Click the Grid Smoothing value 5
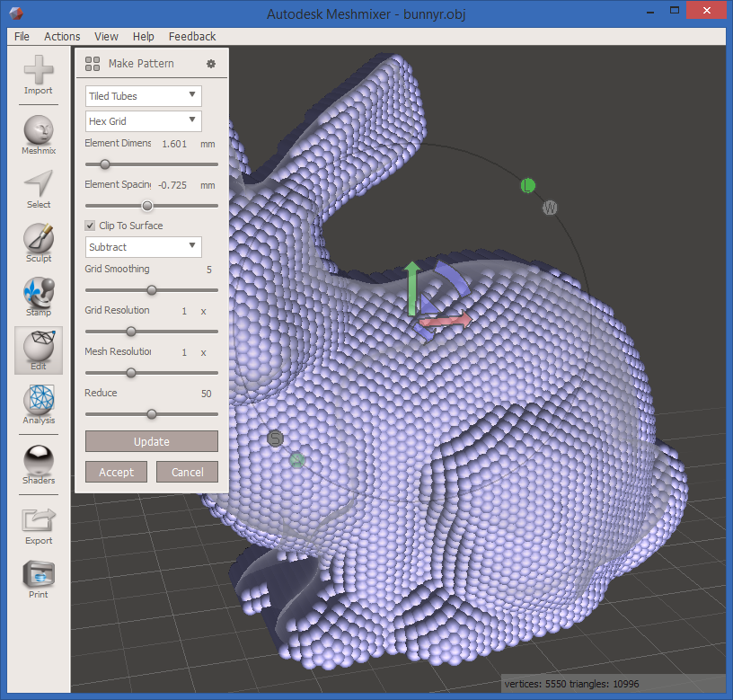 pos(209,270)
